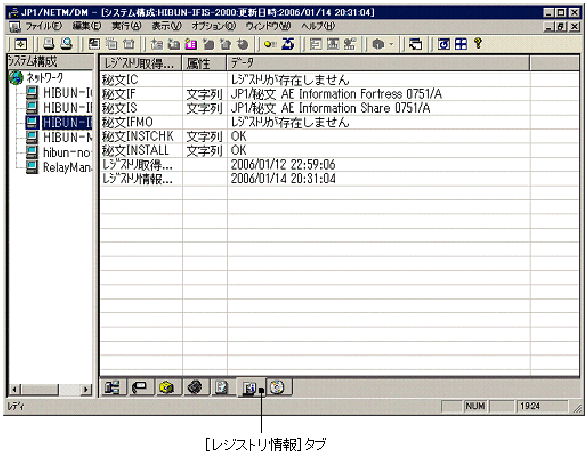
Task: Select hibun-no host in system tree
Action: tap(67, 152)
